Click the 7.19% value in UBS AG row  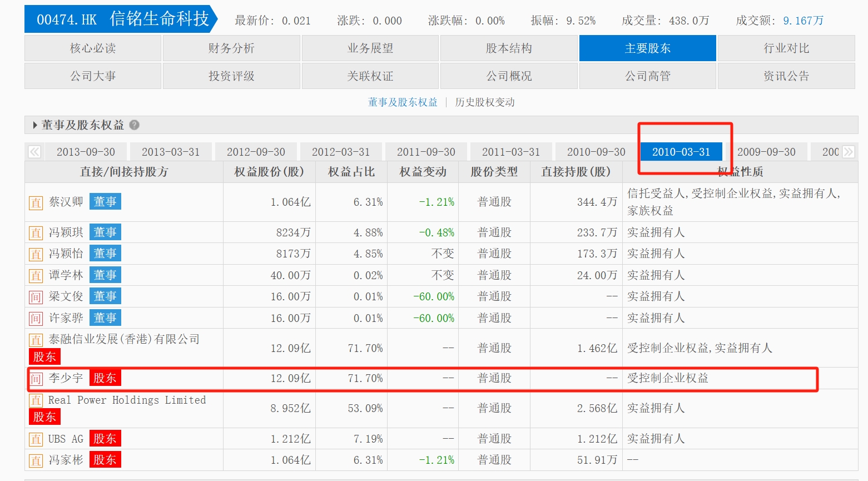tap(368, 439)
